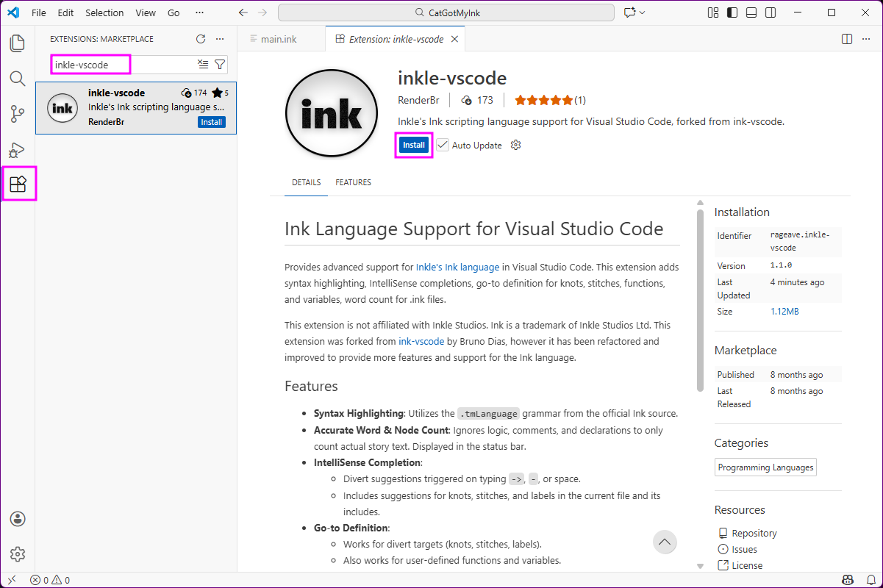Refresh the extensions marketplace list
The width and height of the screenshot is (883, 588).
click(x=201, y=39)
